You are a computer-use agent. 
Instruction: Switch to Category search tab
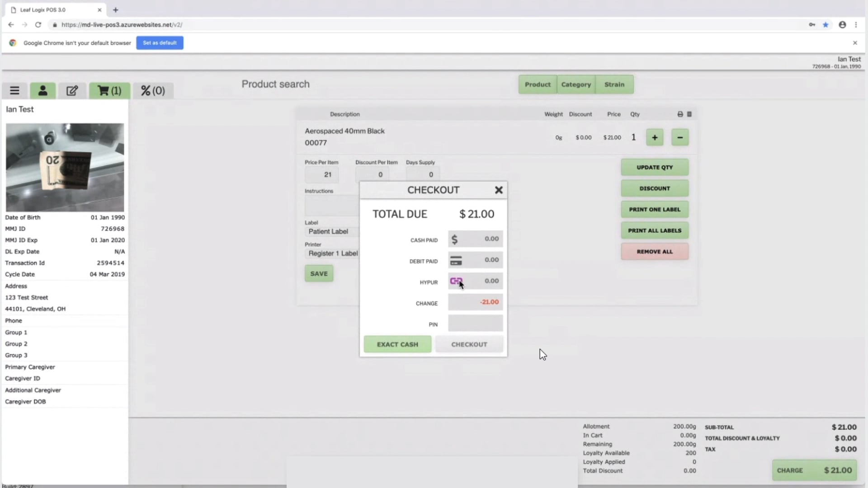576,84
